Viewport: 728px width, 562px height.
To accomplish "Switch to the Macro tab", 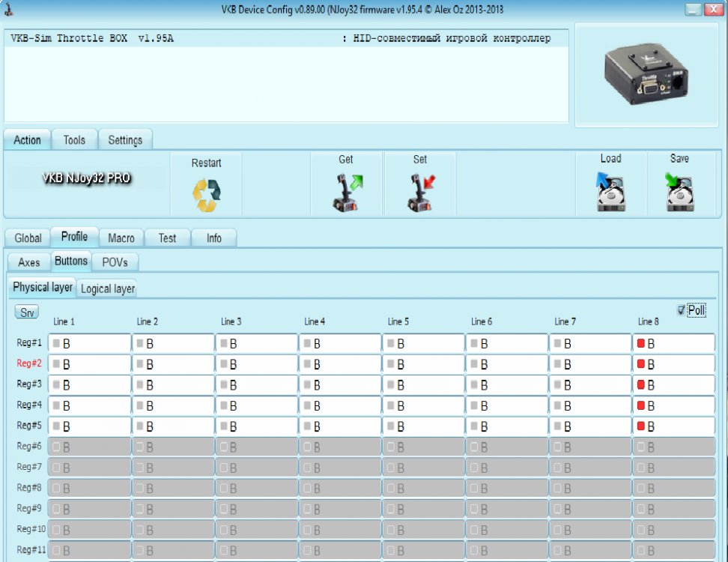I will [x=121, y=238].
